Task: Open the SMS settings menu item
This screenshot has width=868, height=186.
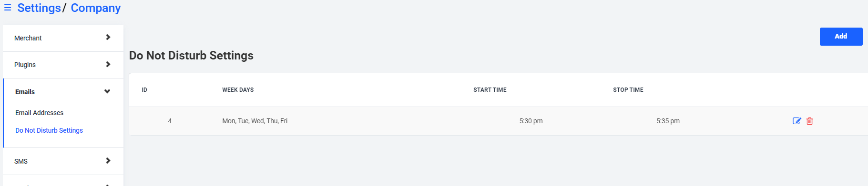Action: (x=63, y=161)
